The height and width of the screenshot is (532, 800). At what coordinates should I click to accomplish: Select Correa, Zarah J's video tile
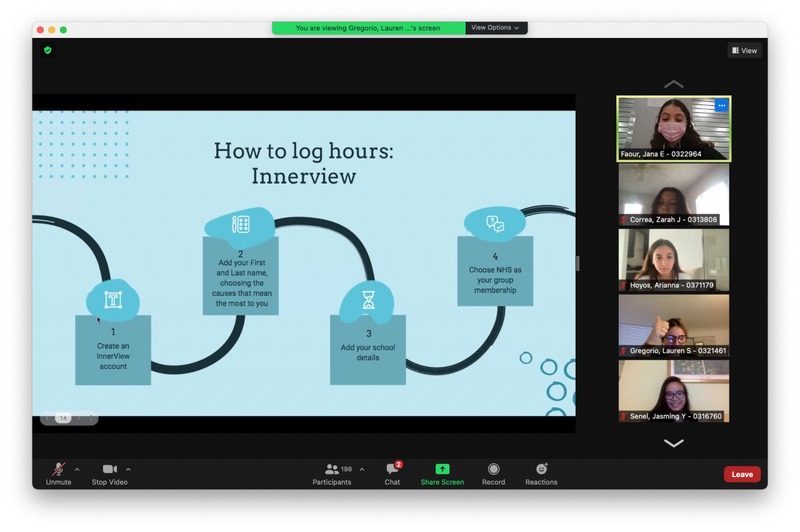click(674, 194)
